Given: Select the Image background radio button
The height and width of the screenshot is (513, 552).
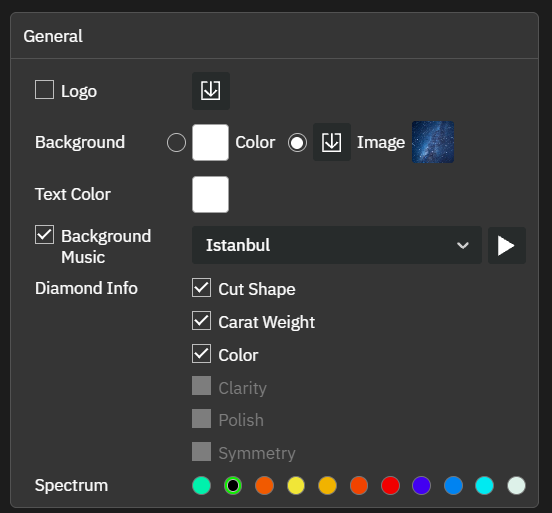Looking at the screenshot, I should click(x=297, y=143).
